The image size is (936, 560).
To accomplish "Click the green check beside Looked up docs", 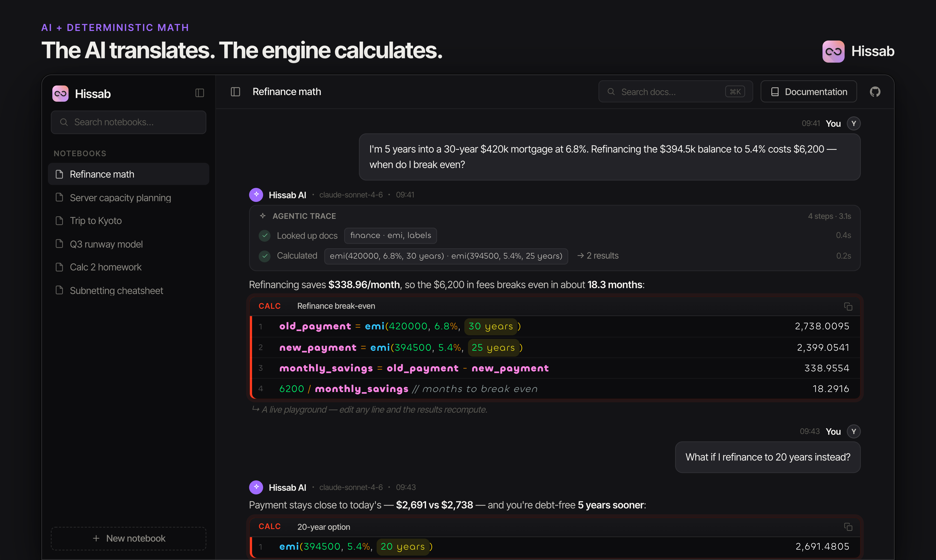I will [265, 236].
